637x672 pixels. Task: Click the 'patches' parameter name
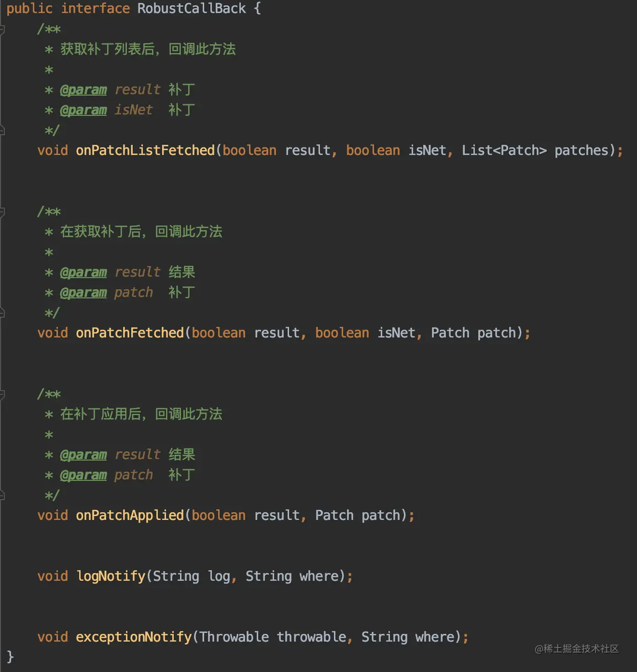coord(581,151)
